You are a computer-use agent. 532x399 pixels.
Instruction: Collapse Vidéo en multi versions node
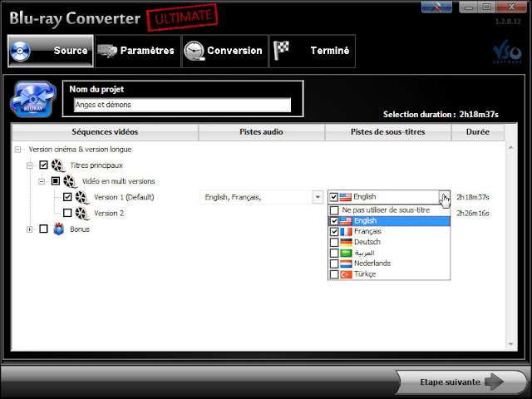[42, 181]
